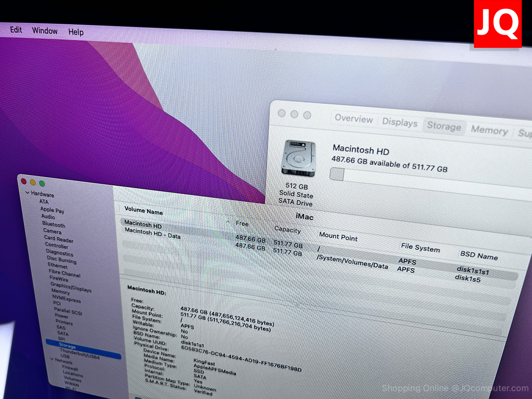Select Bluetooth in the sidebar
532x399 pixels.
(x=54, y=224)
